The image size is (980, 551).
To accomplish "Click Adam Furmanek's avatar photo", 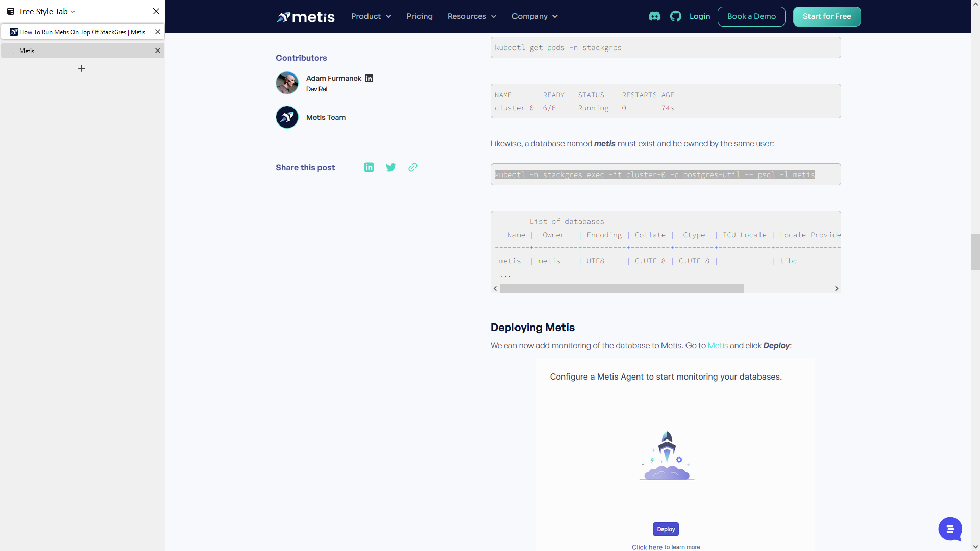I will click(x=287, y=83).
